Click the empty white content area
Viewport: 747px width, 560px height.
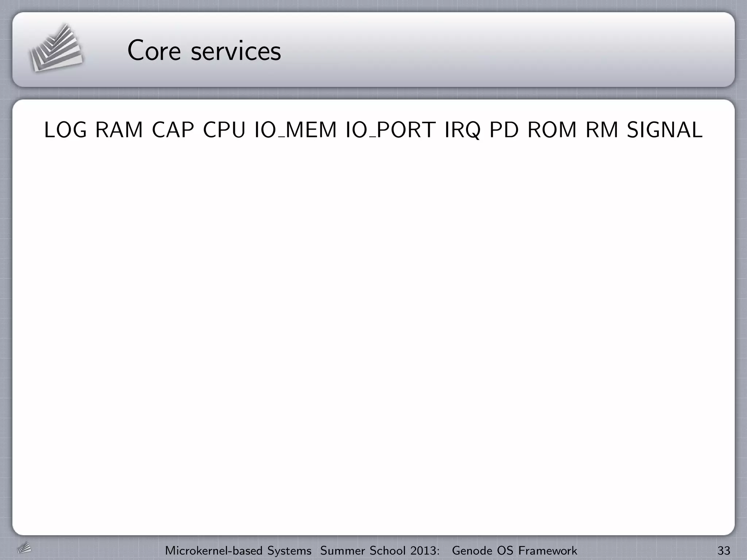(373, 328)
